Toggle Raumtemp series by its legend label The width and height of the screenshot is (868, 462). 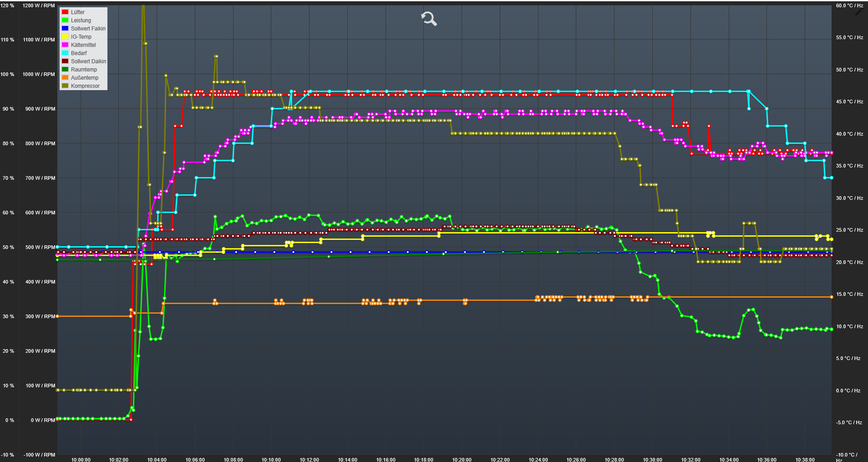point(84,70)
